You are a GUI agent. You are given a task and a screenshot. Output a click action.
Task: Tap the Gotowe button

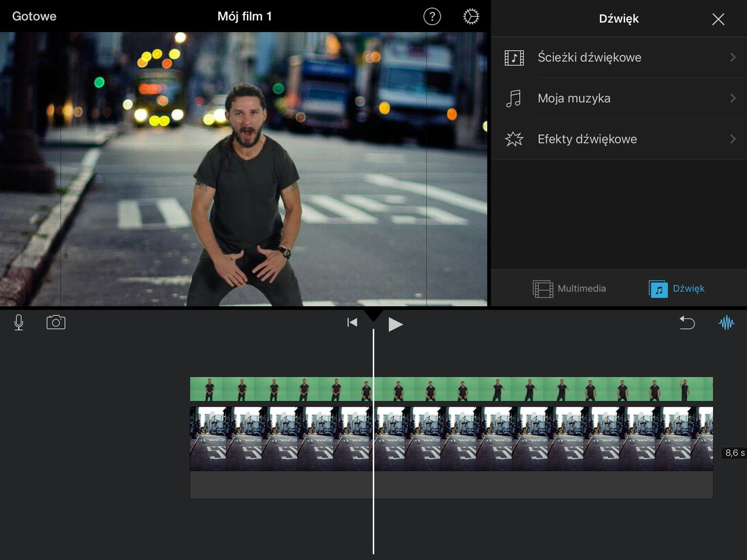tap(34, 16)
